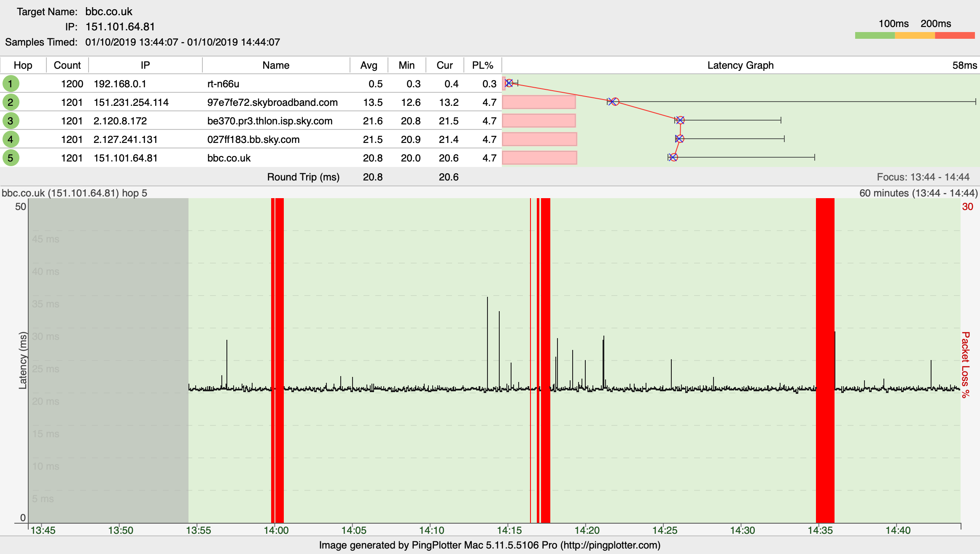
Task: Click the hop 4 green circle icon
Action: (11, 139)
